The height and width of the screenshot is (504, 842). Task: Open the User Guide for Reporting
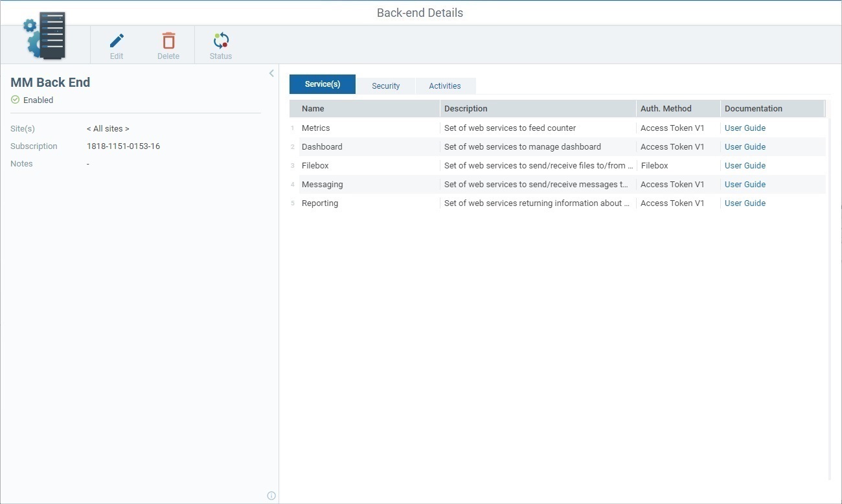point(744,203)
